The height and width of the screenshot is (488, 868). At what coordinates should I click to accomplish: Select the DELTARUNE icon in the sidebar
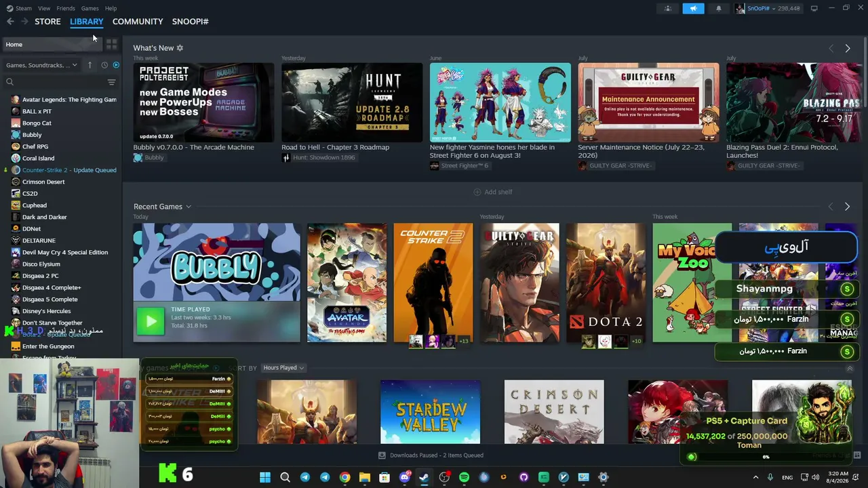[x=16, y=241]
